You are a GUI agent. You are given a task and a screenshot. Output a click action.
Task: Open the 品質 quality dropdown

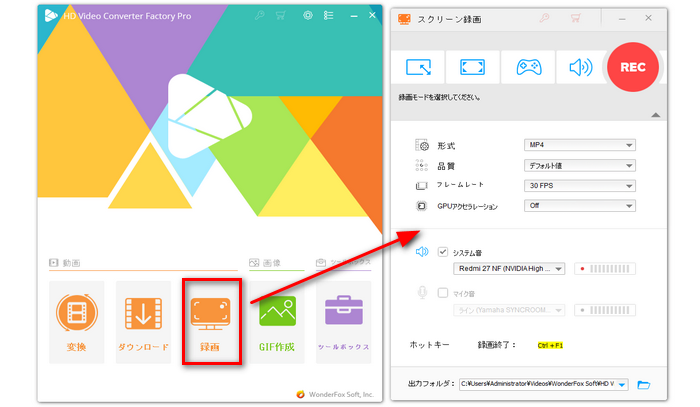click(x=579, y=166)
